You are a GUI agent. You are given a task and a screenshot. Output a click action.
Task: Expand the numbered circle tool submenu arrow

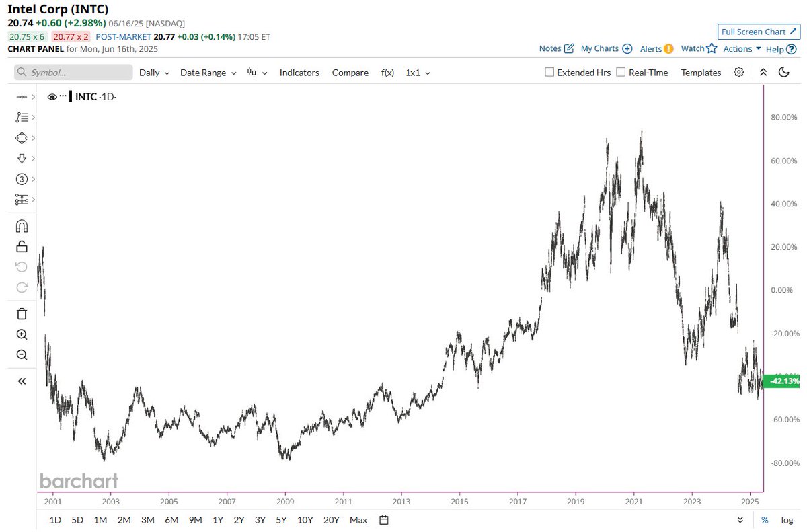click(32, 179)
